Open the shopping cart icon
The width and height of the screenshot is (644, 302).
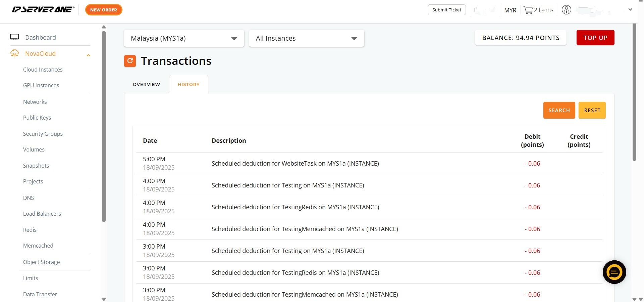[x=528, y=10]
